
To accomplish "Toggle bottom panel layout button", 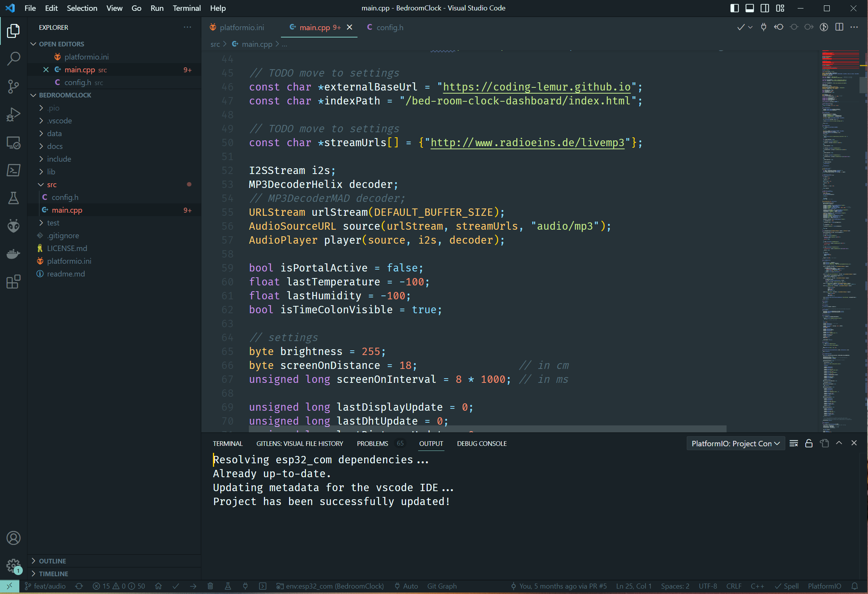I will click(x=749, y=8).
